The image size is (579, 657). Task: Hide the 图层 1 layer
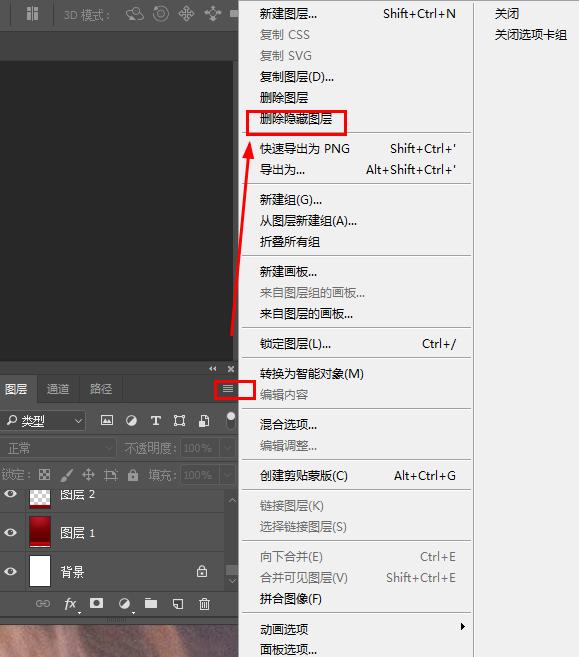pos(10,532)
